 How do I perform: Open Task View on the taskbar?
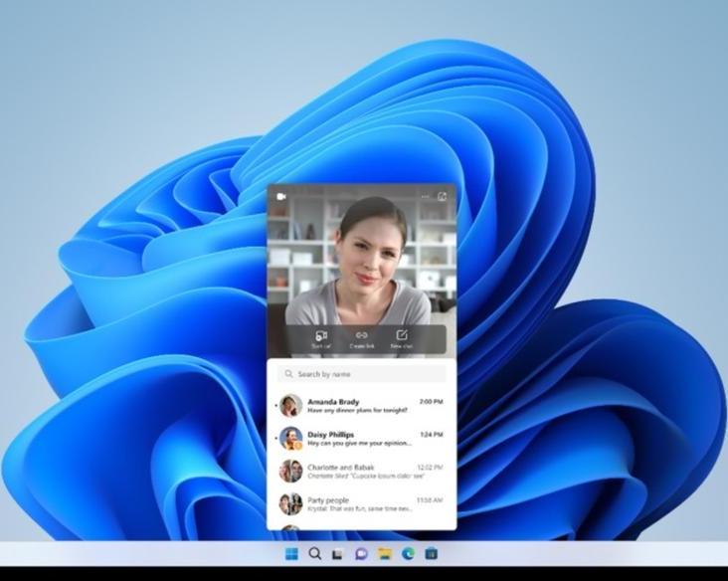tap(337, 554)
